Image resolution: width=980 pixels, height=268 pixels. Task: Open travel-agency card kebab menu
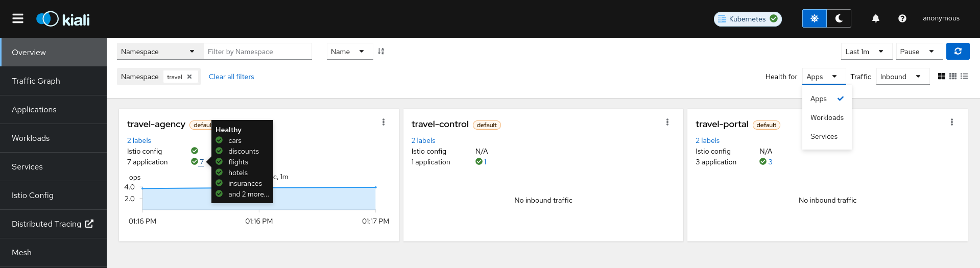click(x=384, y=123)
